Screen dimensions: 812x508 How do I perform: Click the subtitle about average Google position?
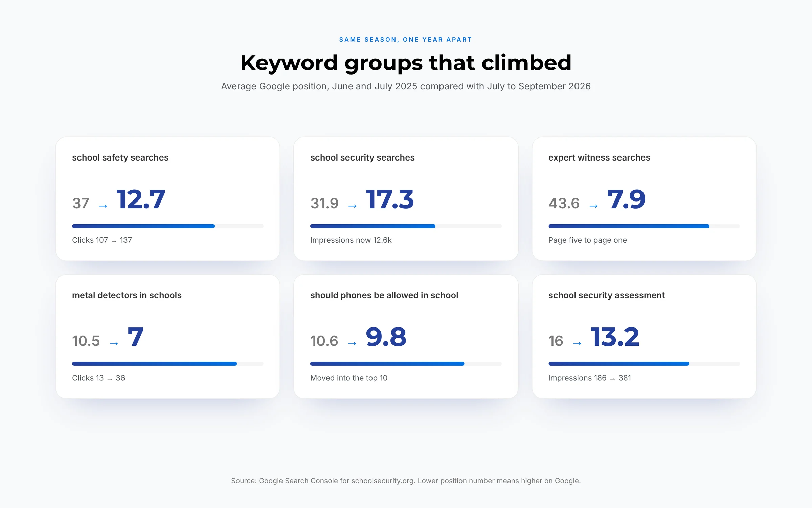[x=406, y=86]
